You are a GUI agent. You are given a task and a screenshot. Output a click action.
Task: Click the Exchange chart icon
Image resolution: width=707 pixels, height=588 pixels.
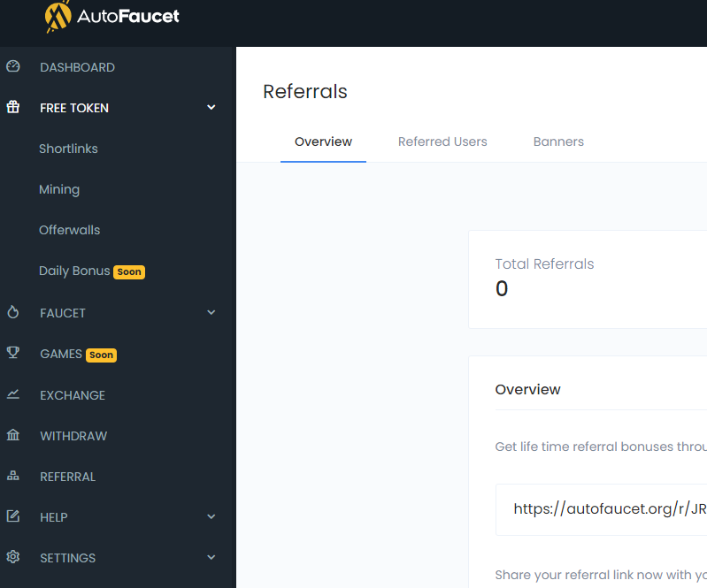pyautogui.click(x=12, y=395)
